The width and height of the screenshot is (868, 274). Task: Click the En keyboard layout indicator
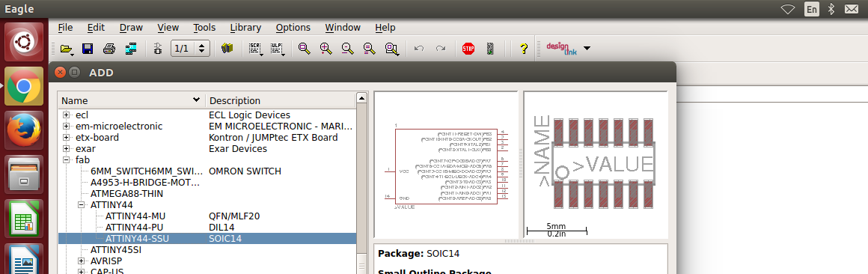coord(812,9)
